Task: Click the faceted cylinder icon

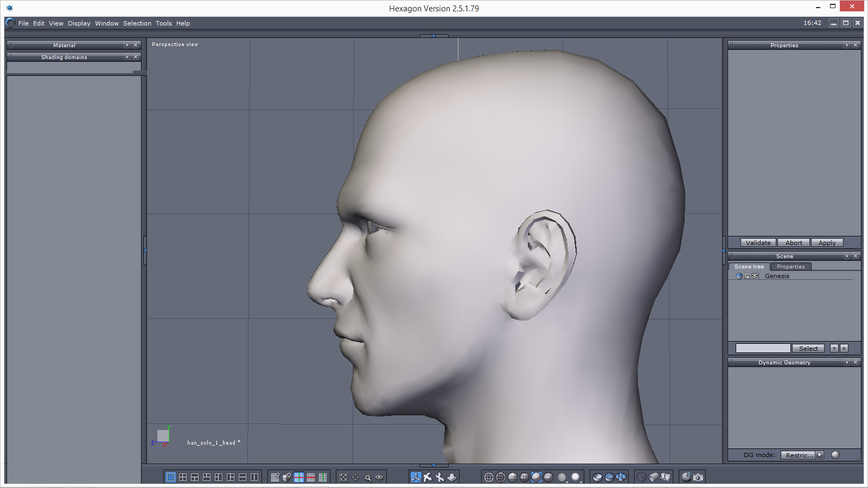Action: [x=654, y=477]
